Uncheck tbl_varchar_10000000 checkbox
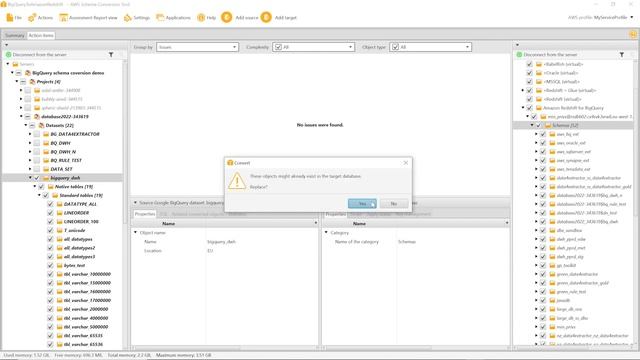Image resolution: width=640 pixels, height=360 pixels. (50, 274)
